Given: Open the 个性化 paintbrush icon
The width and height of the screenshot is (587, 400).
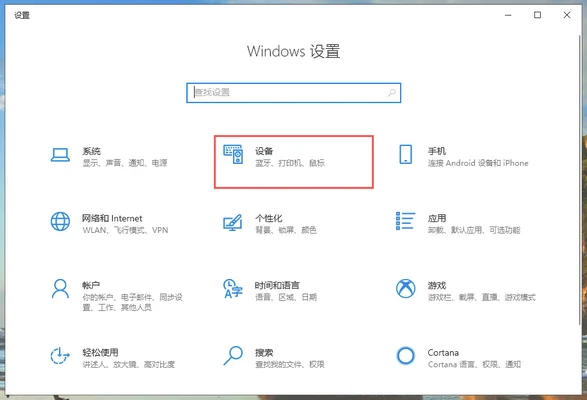Looking at the screenshot, I should pyautogui.click(x=232, y=222).
